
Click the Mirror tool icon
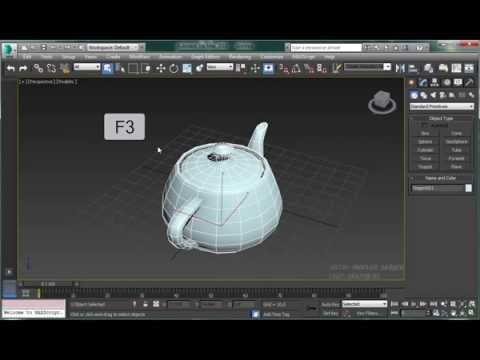[x=400, y=68]
